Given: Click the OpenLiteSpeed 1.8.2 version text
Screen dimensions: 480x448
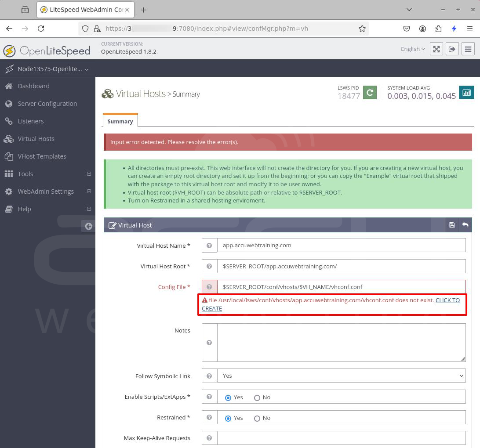Looking at the screenshot, I should [128, 52].
